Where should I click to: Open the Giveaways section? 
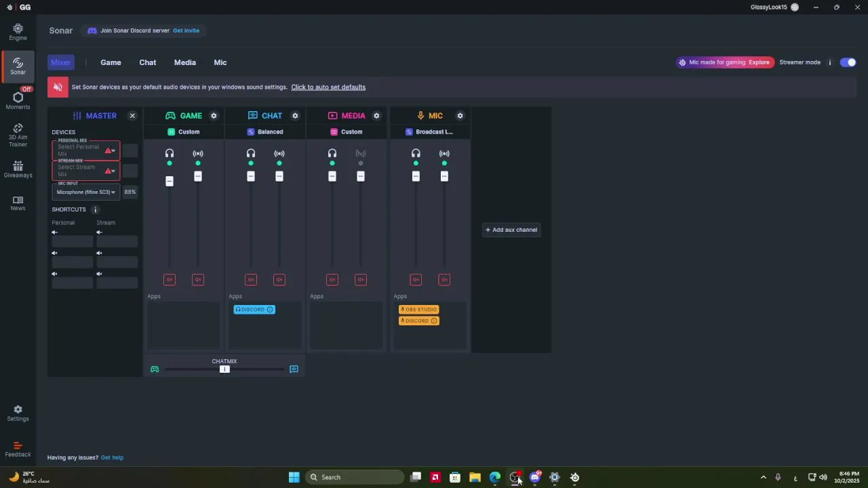(x=18, y=169)
